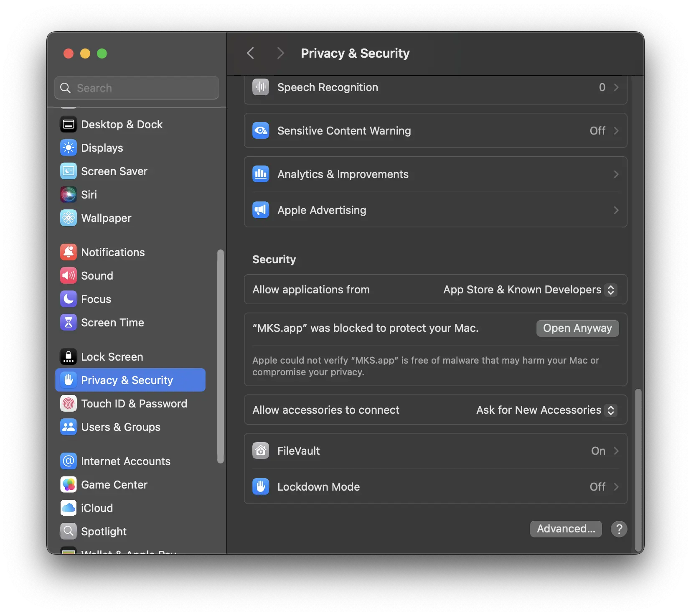The width and height of the screenshot is (691, 616).
Task: Click the help question mark button
Action: point(619,529)
